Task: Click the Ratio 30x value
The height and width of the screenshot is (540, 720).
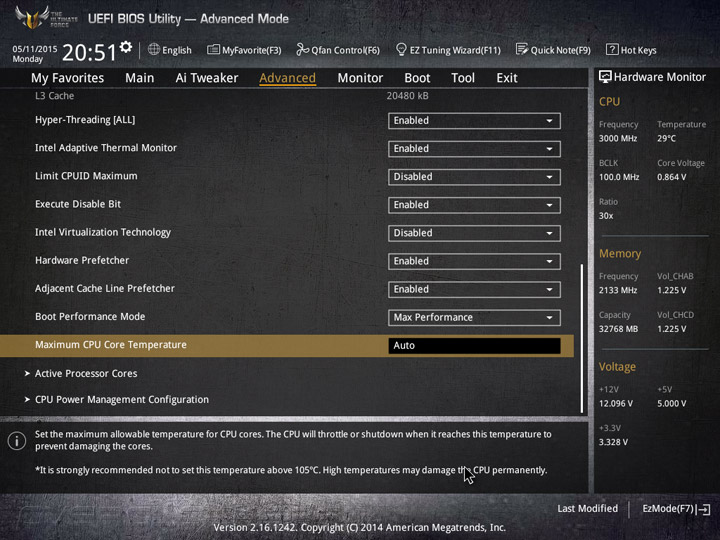Action: coord(606,216)
